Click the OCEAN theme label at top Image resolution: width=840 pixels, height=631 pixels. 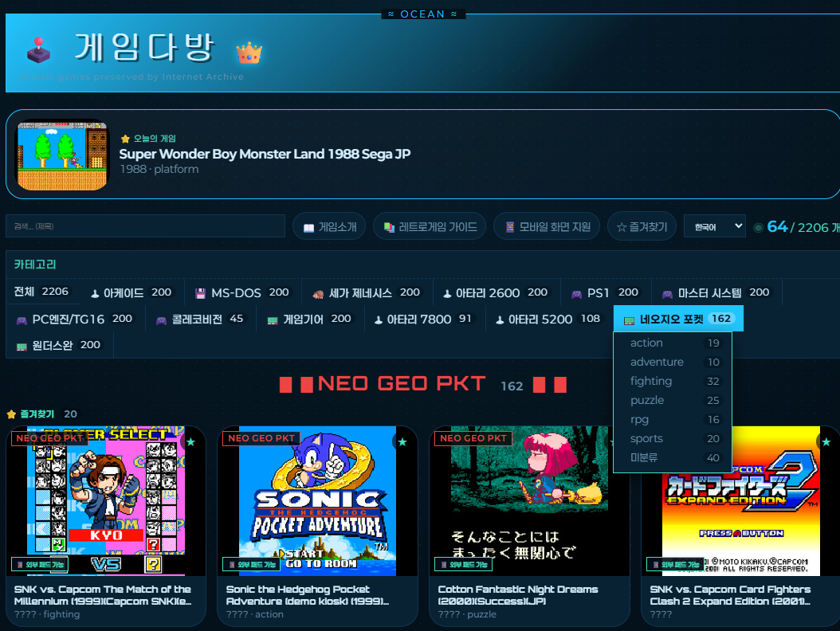click(422, 14)
